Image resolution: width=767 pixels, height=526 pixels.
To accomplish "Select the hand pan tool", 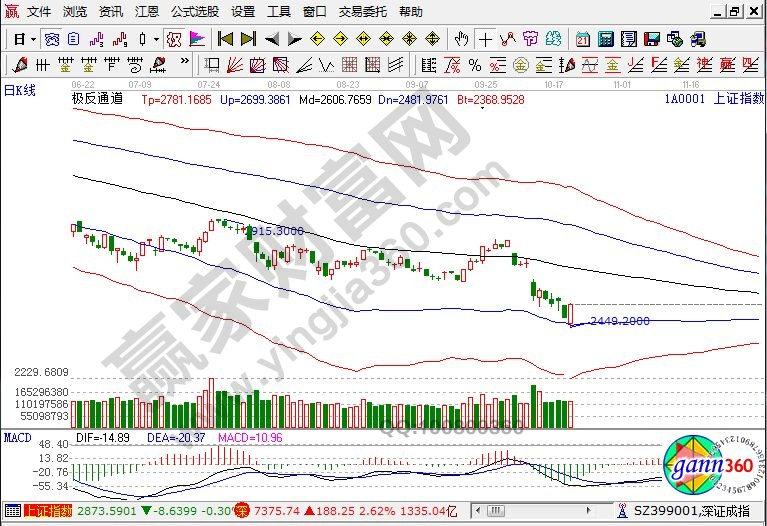I will pyautogui.click(x=461, y=39).
